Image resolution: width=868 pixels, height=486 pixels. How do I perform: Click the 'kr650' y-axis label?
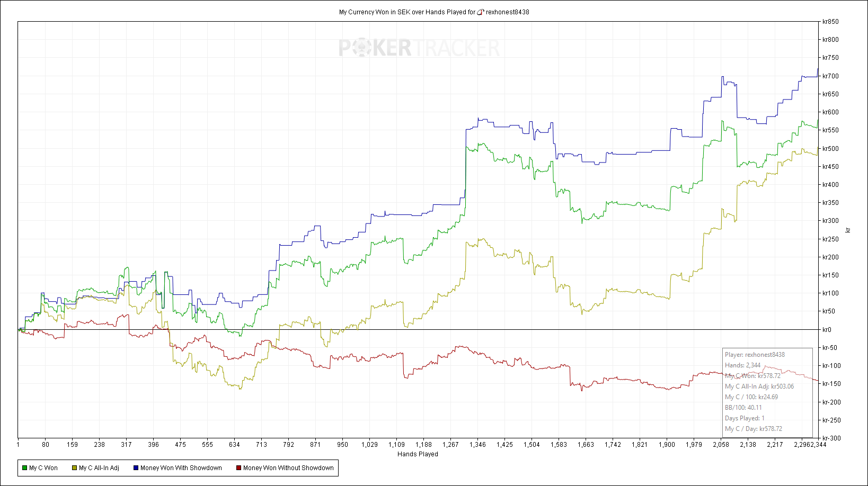coord(830,94)
